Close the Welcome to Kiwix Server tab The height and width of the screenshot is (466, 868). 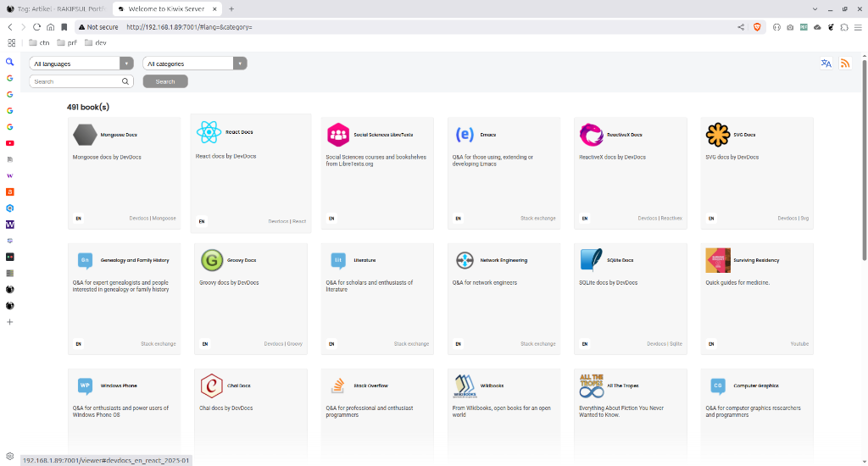tap(214, 8)
